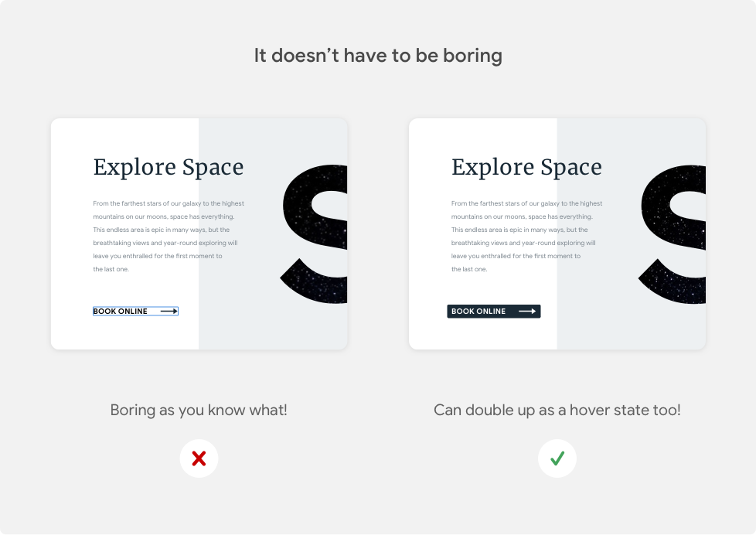This screenshot has height=535, width=756.
Task: Click the red X rejection icon
Action: click(x=199, y=458)
